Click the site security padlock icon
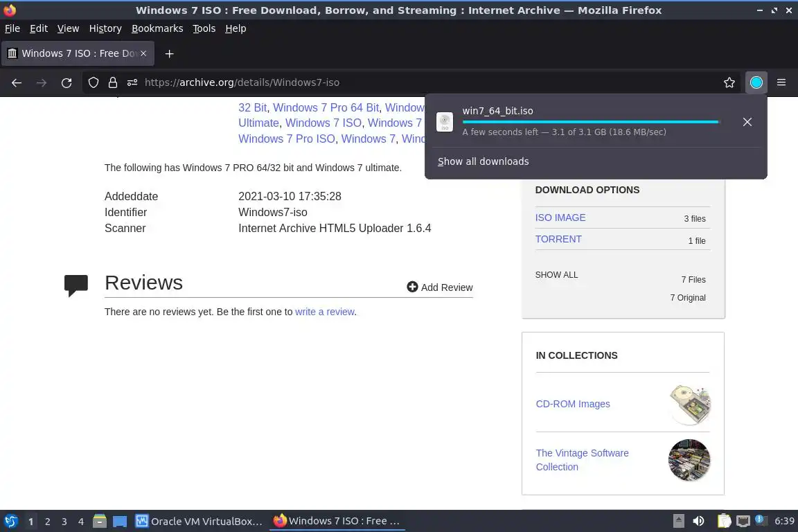 point(112,82)
